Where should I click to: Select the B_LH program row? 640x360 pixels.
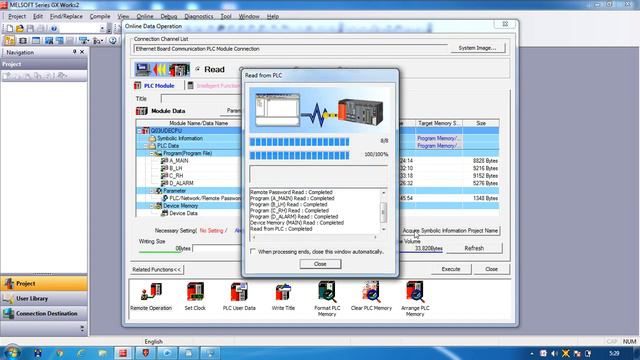[x=317, y=168]
